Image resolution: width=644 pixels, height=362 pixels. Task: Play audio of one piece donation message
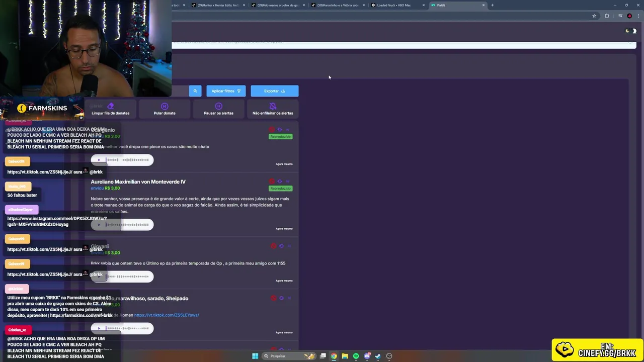click(99, 160)
